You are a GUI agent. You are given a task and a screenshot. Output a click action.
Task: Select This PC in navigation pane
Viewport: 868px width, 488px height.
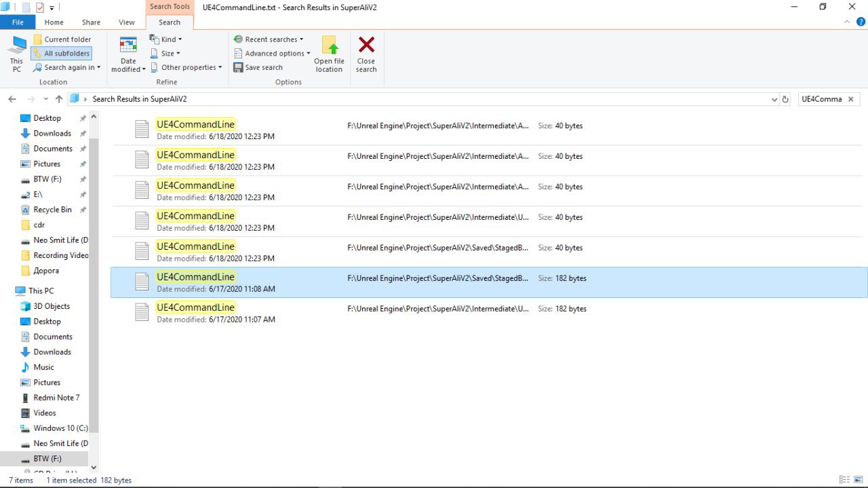(41, 290)
